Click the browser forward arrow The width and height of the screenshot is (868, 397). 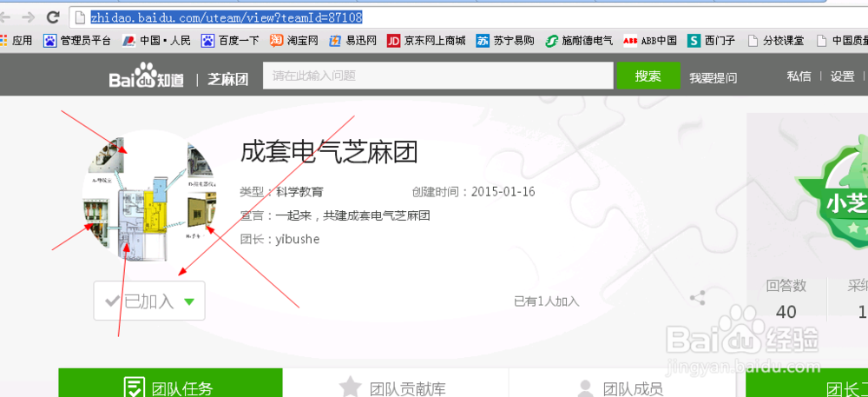(x=28, y=17)
